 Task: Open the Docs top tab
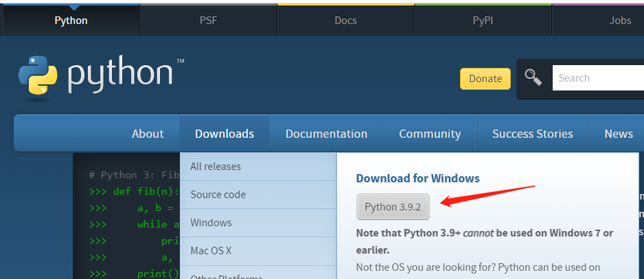tap(346, 20)
